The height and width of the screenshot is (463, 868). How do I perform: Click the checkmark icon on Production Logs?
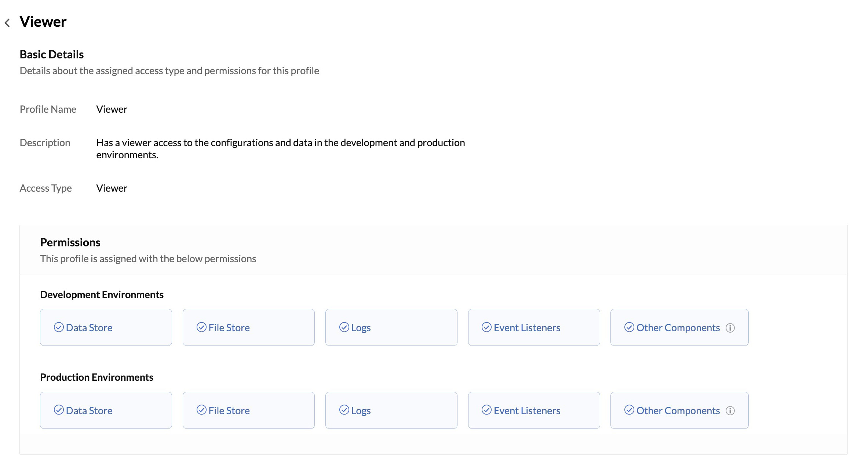[344, 410]
